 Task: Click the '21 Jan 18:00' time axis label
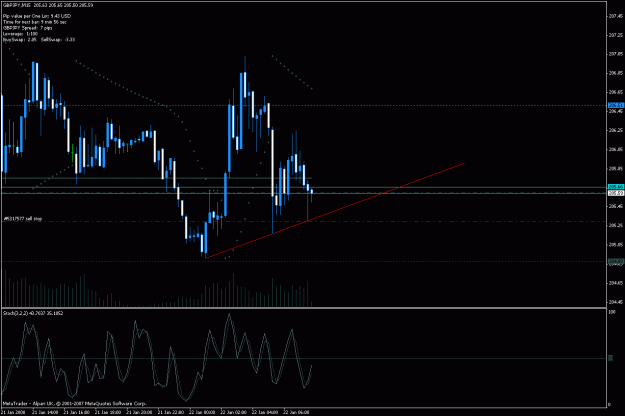(x=108, y=412)
